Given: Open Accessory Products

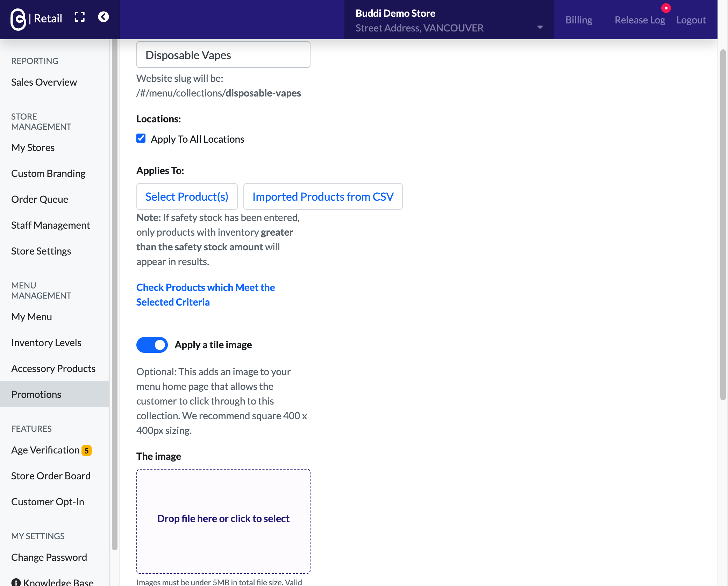Looking at the screenshot, I should [53, 369].
